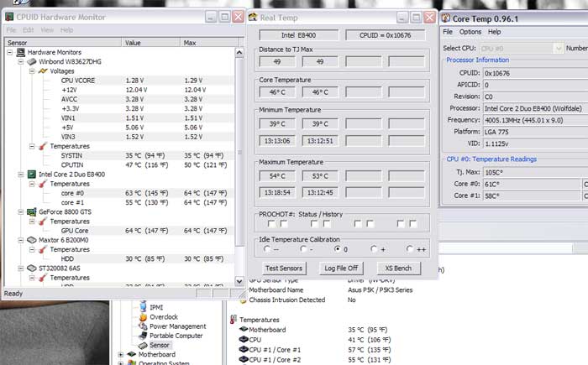Viewport: 588px width, 365px height.
Task: Click the Core Temp Help menu
Action: (x=494, y=32)
